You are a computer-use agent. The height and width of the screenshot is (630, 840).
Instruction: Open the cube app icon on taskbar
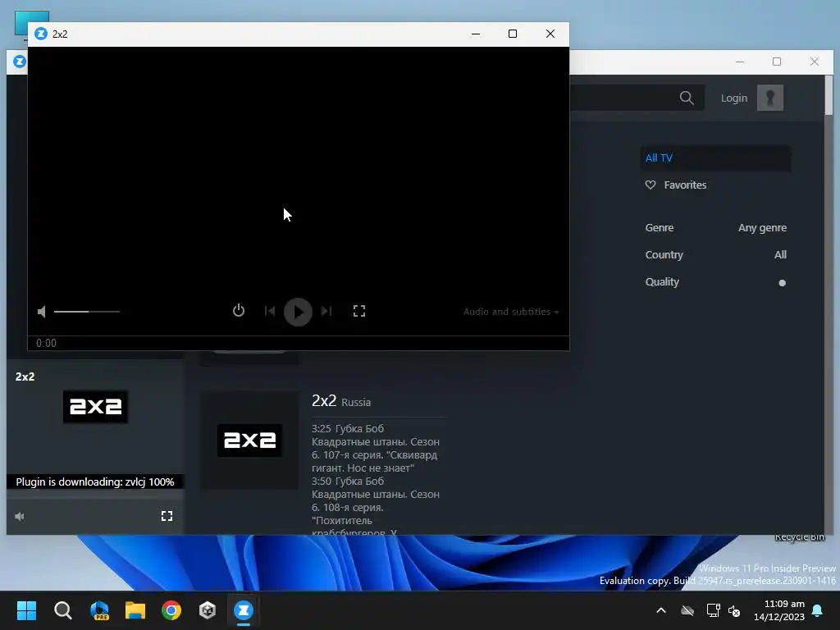208,610
